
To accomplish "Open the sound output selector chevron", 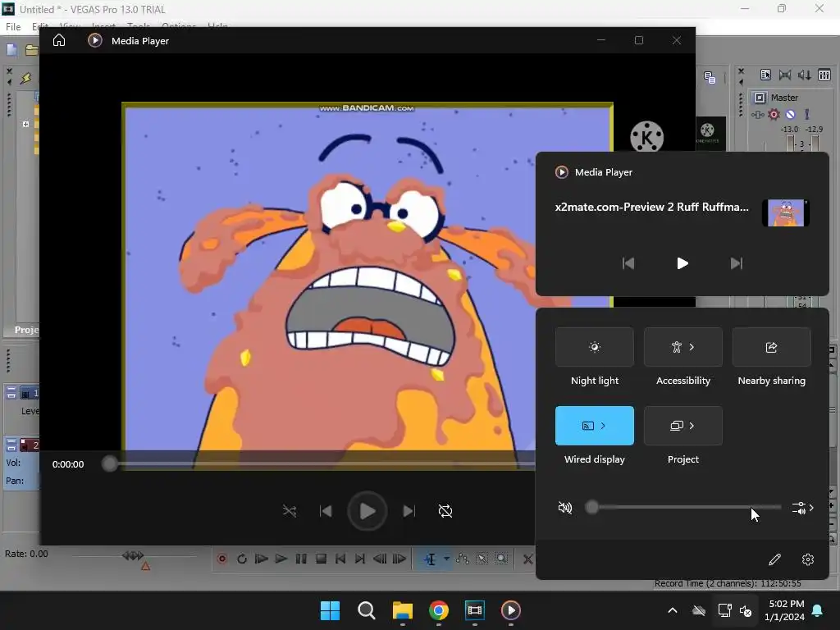I will [803, 507].
